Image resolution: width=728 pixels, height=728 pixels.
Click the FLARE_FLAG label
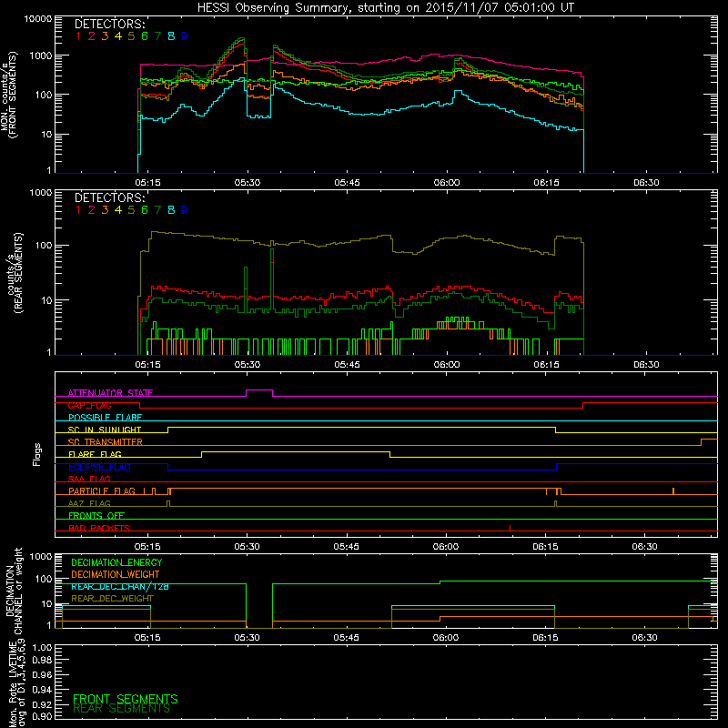95,454
